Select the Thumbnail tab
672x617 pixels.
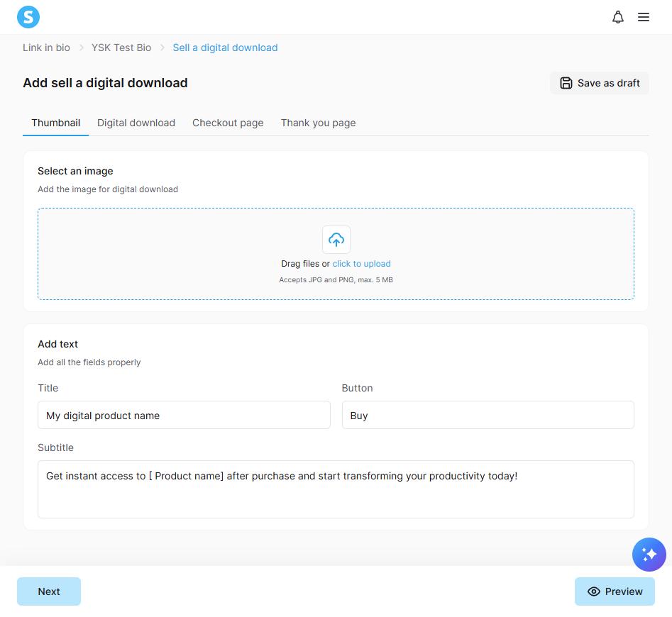tap(56, 123)
